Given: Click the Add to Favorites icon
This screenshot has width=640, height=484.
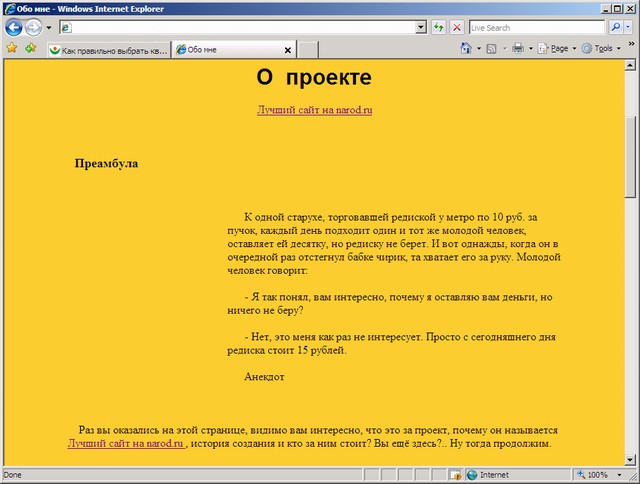Looking at the screenshot, I should pos(31,48).
